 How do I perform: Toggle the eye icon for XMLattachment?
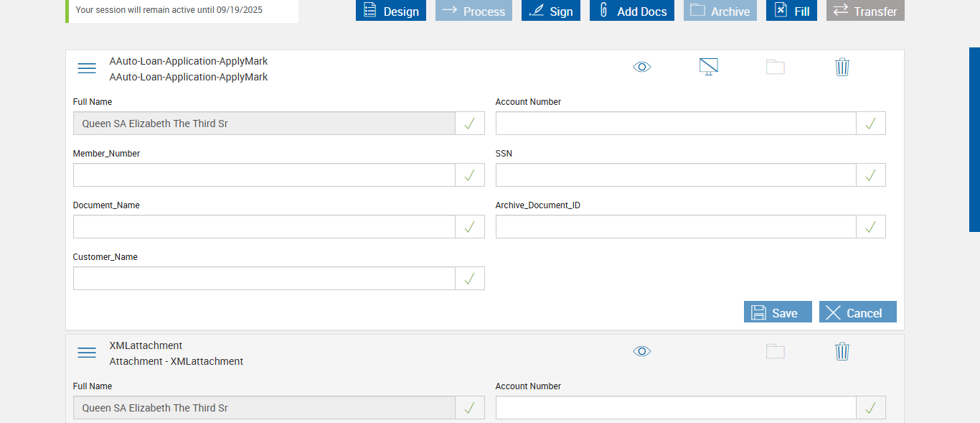click(642, 351)
